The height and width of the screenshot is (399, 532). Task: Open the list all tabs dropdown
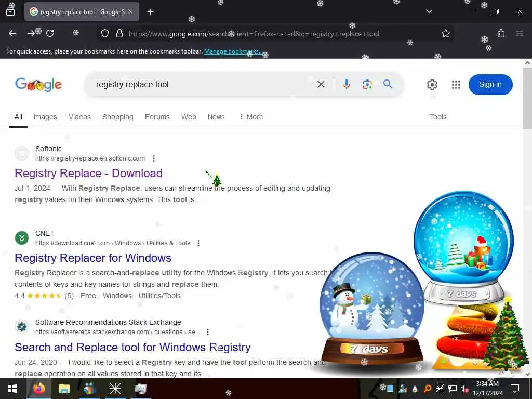[429, 11]
